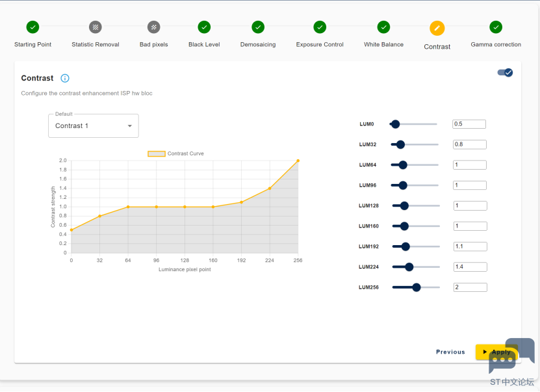Open the Exposure Control step icon
540x392 pixels.
coord(320,27)
